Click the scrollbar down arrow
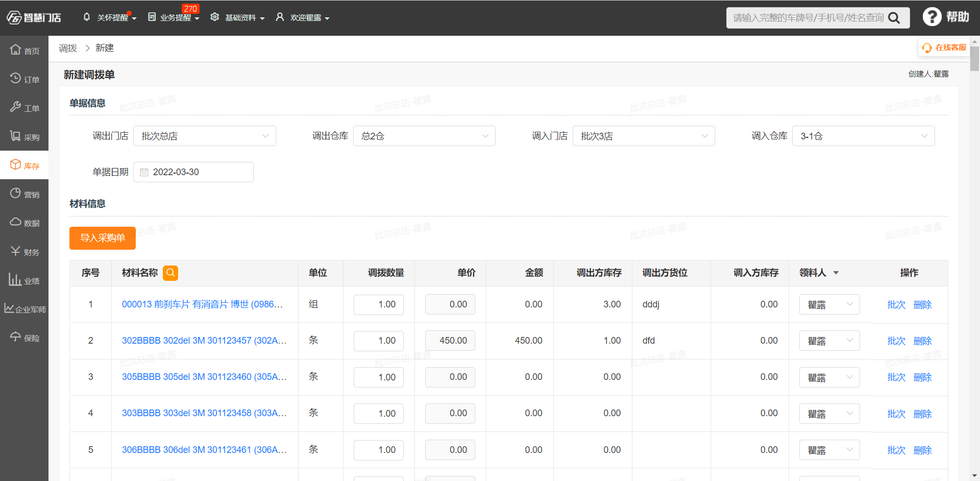 point(974,476)
